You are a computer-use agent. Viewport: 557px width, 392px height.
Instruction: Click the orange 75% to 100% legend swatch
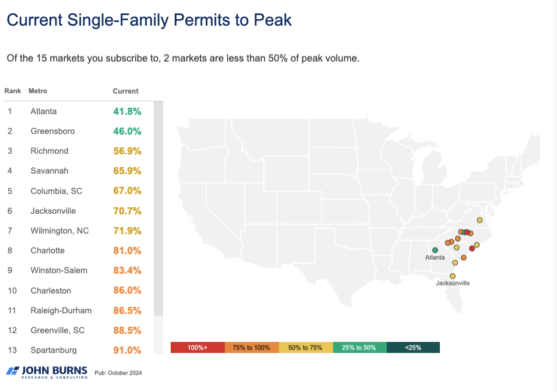pyautogui.click(x=251, y=348)
